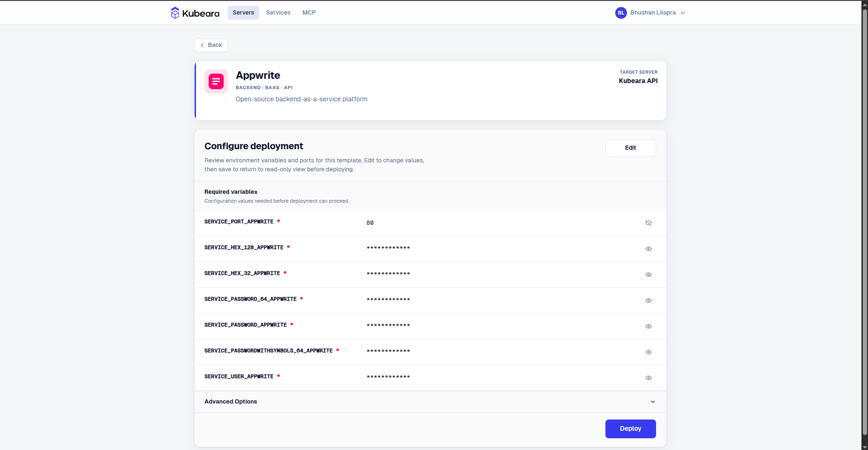Click the page vertical scrollbar

click(x=865, y=223)
